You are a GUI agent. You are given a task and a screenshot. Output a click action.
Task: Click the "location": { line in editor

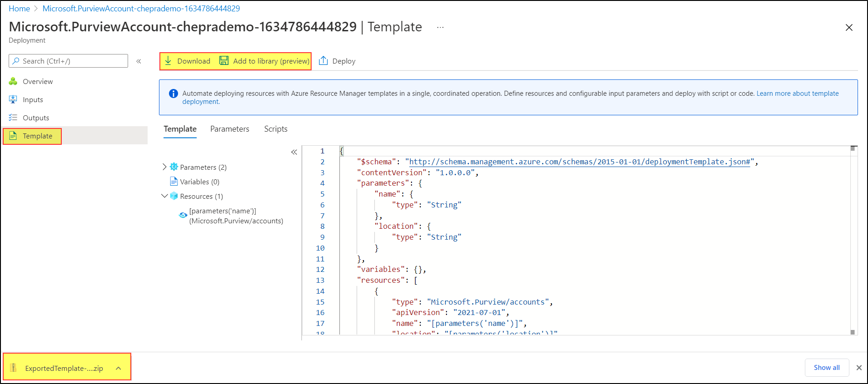click(402, 226)
